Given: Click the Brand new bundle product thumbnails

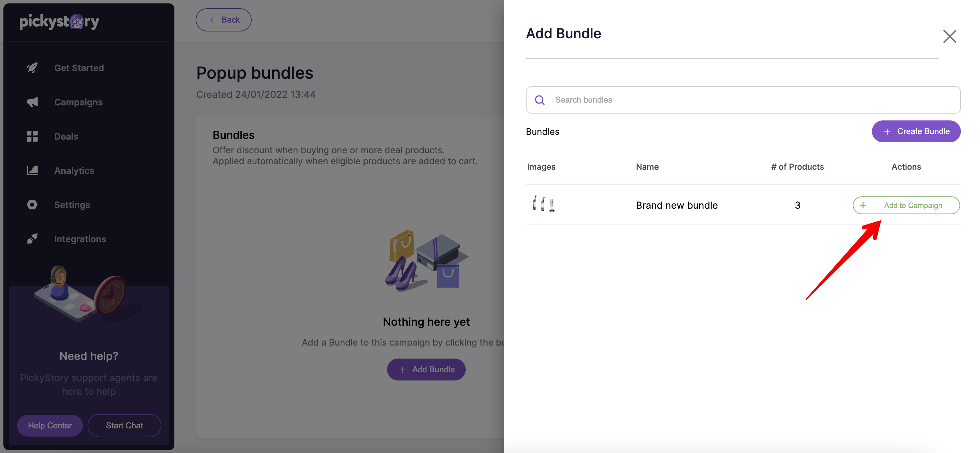Looking at the screenshot, I should pyautogui.click(x=544, y=204).
